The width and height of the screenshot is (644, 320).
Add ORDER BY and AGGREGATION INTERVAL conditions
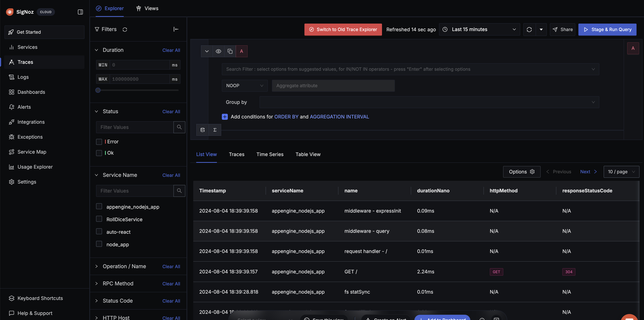tap(225, 117)
